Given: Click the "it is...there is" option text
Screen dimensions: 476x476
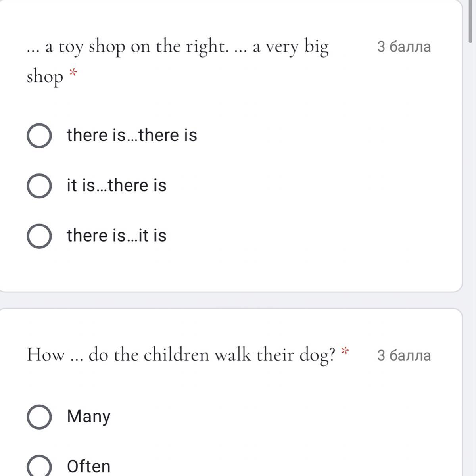Looking at the screenshot, I should pos(117,186).
